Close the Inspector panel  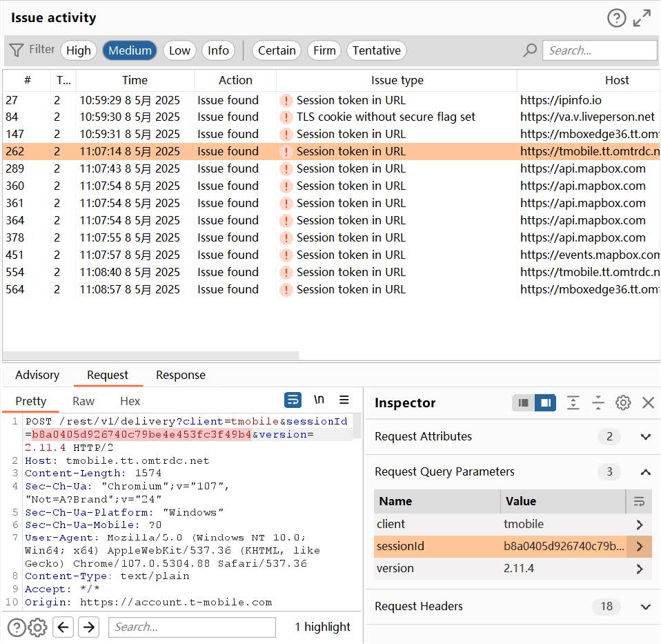(x=648, y=402)
